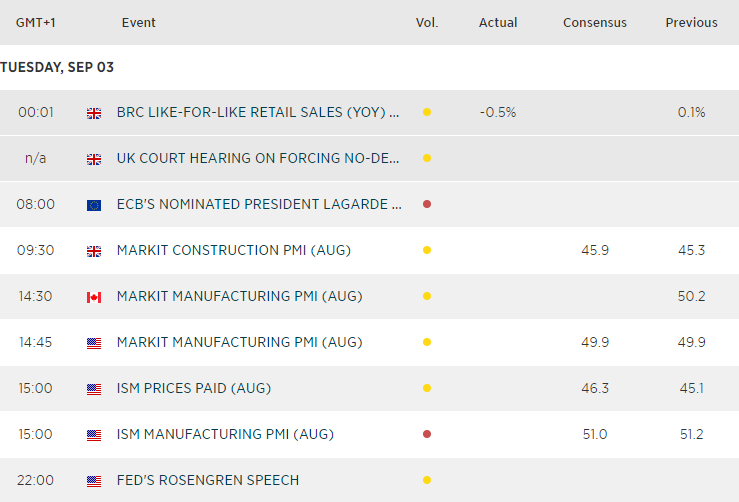Click yellow volatility dot for BRC Retail Sales
The image size is (739, 502).
click(427, 113)
